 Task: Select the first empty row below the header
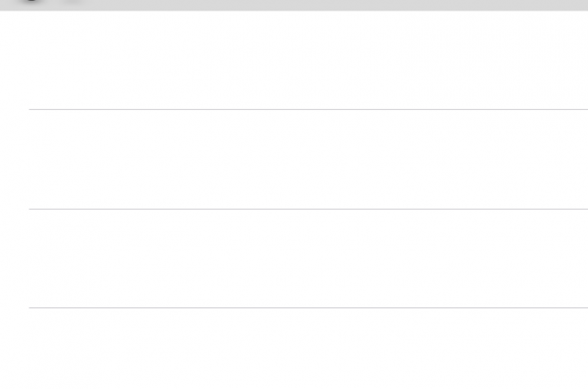pyautogui.click(x=308, y=60)
